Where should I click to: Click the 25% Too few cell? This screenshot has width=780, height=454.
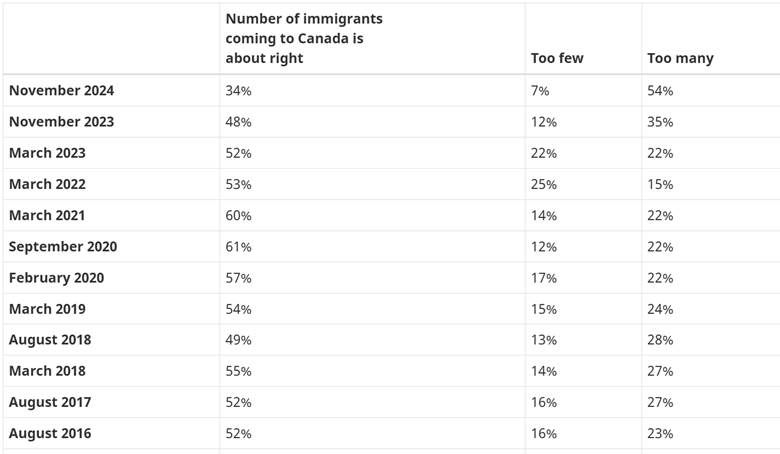pos(543,184)
